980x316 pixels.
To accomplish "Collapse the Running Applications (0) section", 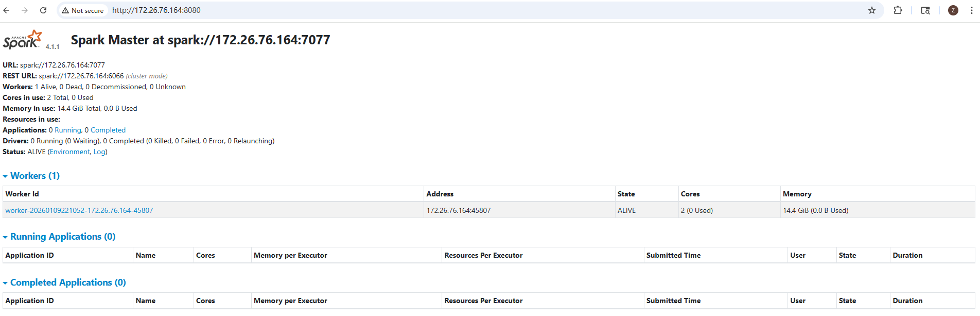I will click(59, 237).
